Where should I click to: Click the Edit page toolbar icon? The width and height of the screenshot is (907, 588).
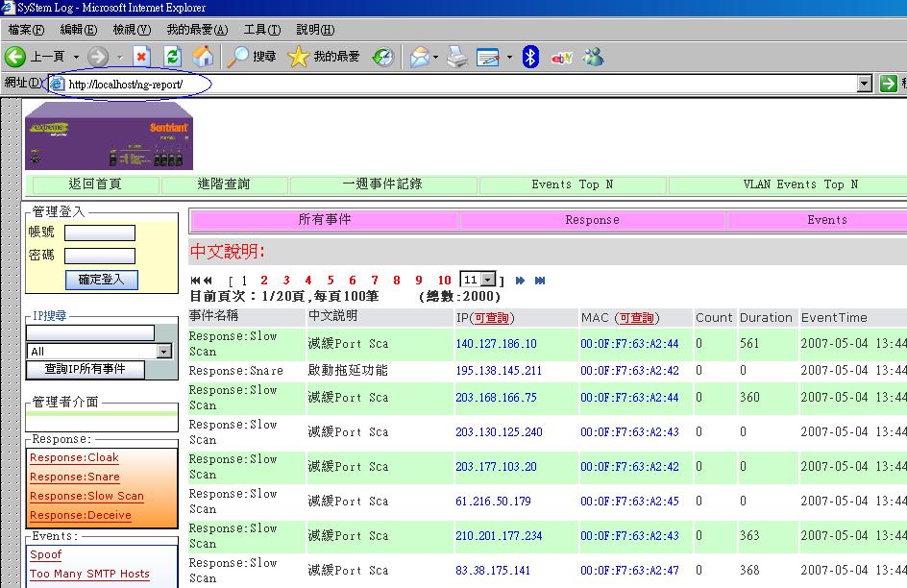click(x=488, y=58)
